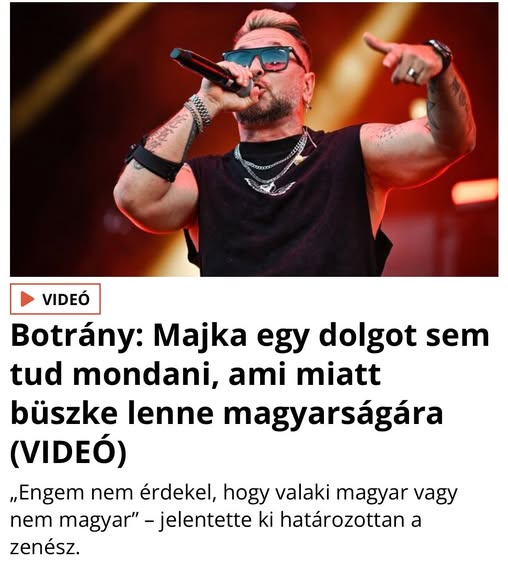Image resolution: width=508 pixels, height=565 pixels.
Task: Click the "(VIDEÓ)" text ending the headline
Action: click(x=68, y=453)
